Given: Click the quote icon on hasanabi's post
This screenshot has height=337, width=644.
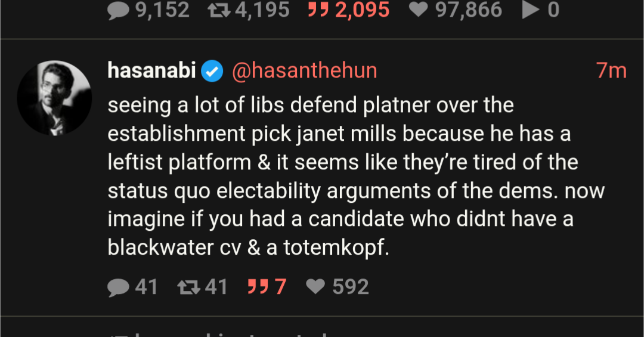Looking at the screenshot, I should (256, 287).
